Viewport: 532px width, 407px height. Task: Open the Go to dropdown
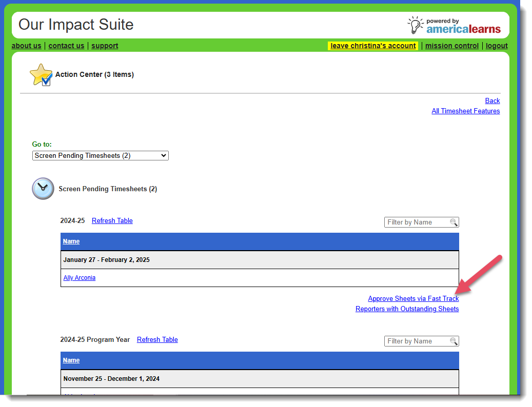point(101,155)
